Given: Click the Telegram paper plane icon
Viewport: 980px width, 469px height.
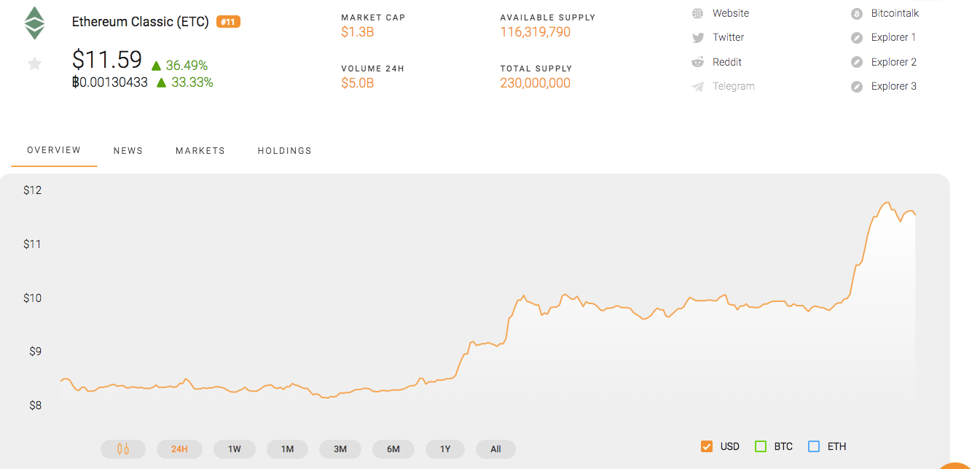Looking at the screenshot, I should pos(698,86).
